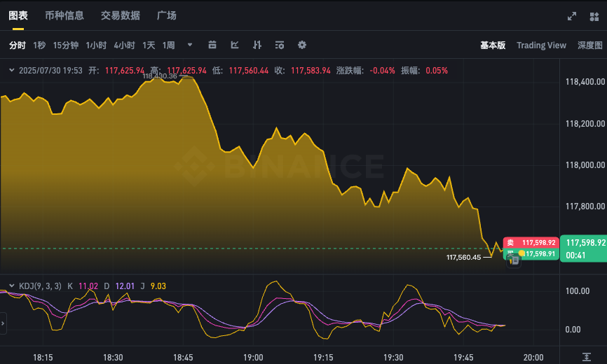Expand the chart to fullscreen
607x364 pixels.
(572, 15)
